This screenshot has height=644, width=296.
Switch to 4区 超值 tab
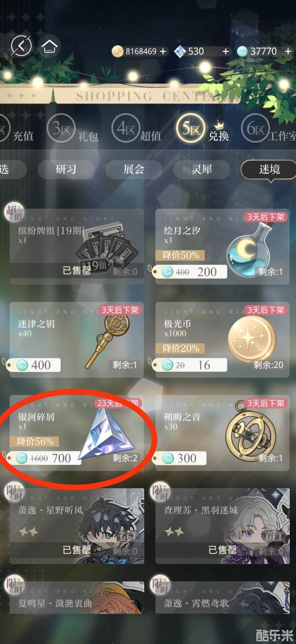tap(136, 129)
